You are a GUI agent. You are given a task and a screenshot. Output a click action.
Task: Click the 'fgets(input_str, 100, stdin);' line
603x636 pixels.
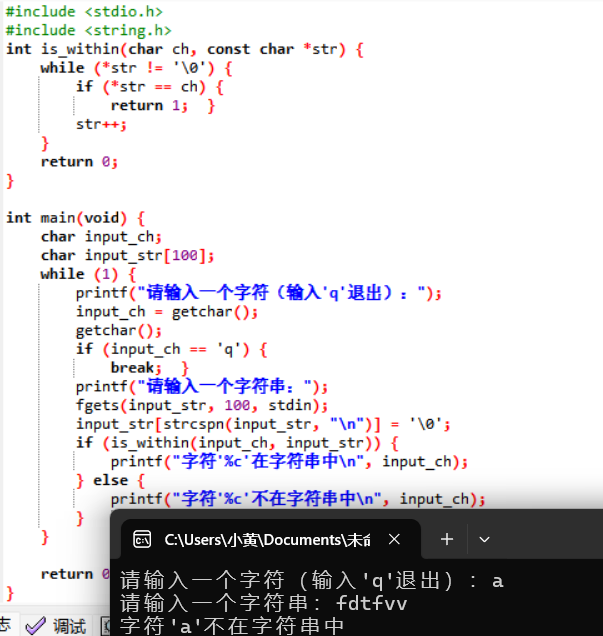pyautogui.click(x=202, y=405)
